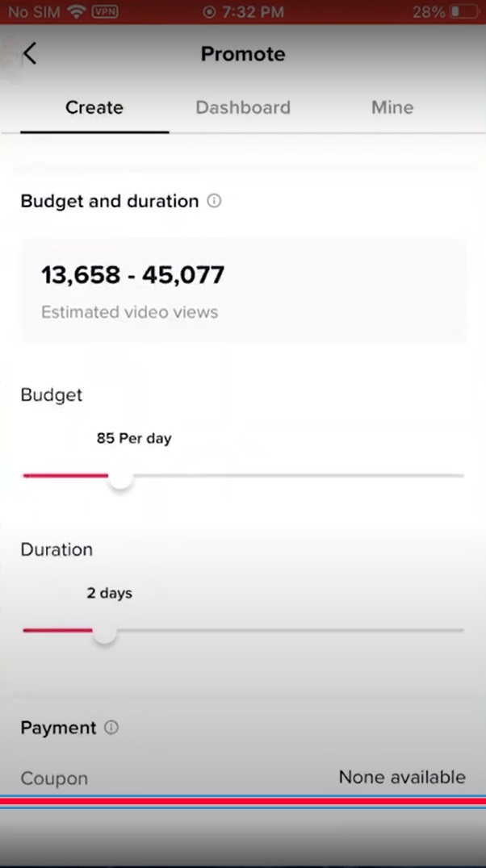
Task: Tap the Promote page title
Action: coord(243,54)
